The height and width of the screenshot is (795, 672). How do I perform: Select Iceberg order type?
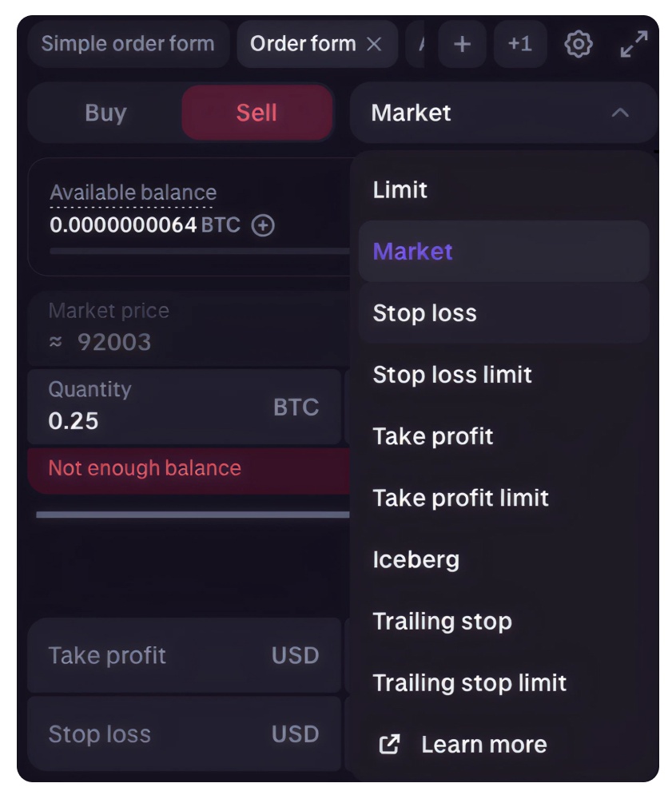click(416, 559)
